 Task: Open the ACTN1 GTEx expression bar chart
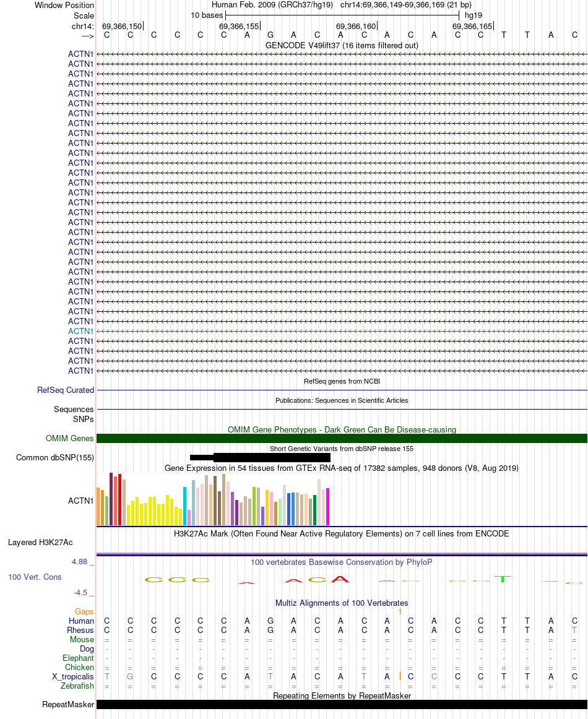pos(213,499)
